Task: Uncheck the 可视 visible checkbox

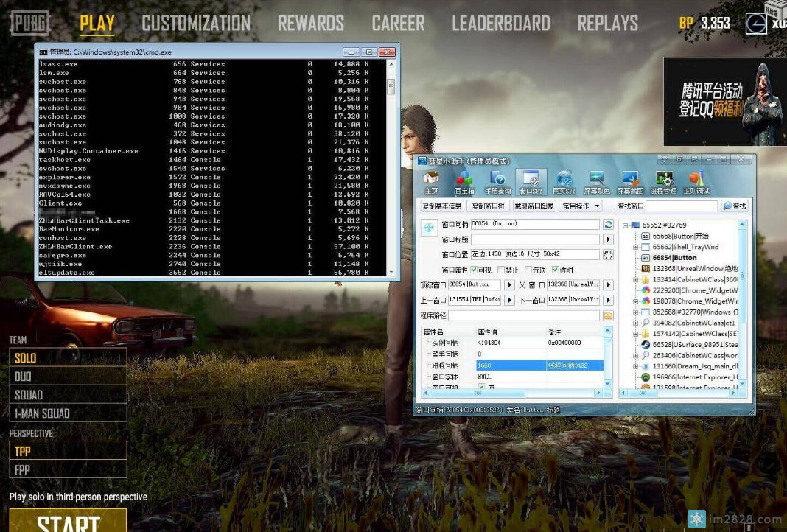Action: coord(475,270)
